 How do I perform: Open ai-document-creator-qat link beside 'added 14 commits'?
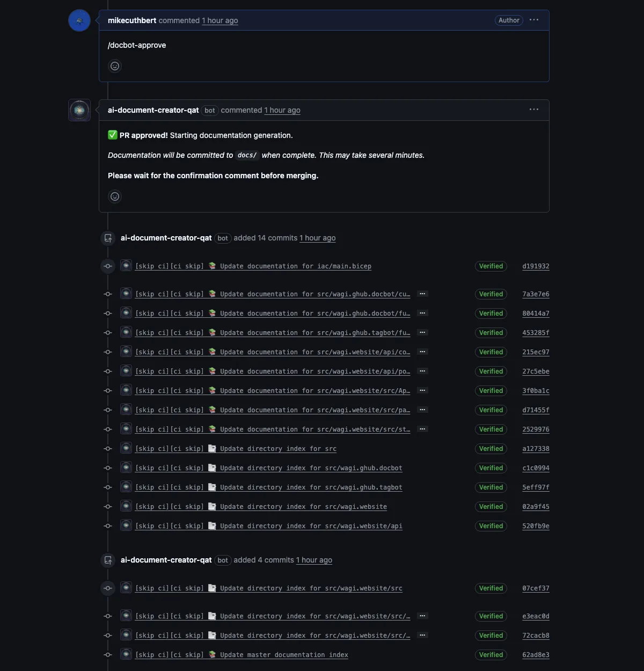[166, 238]
